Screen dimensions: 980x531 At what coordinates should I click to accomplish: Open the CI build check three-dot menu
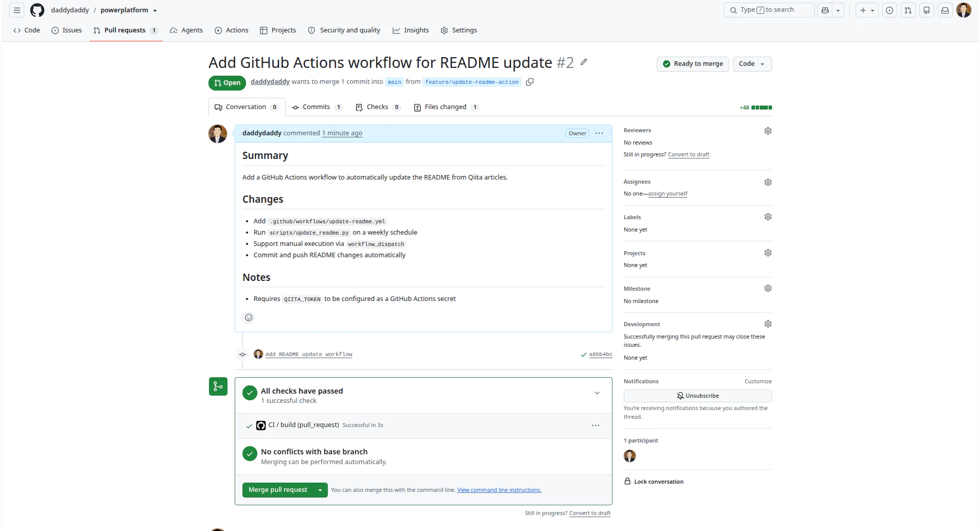pyautogui.click(x=596, y=426)
